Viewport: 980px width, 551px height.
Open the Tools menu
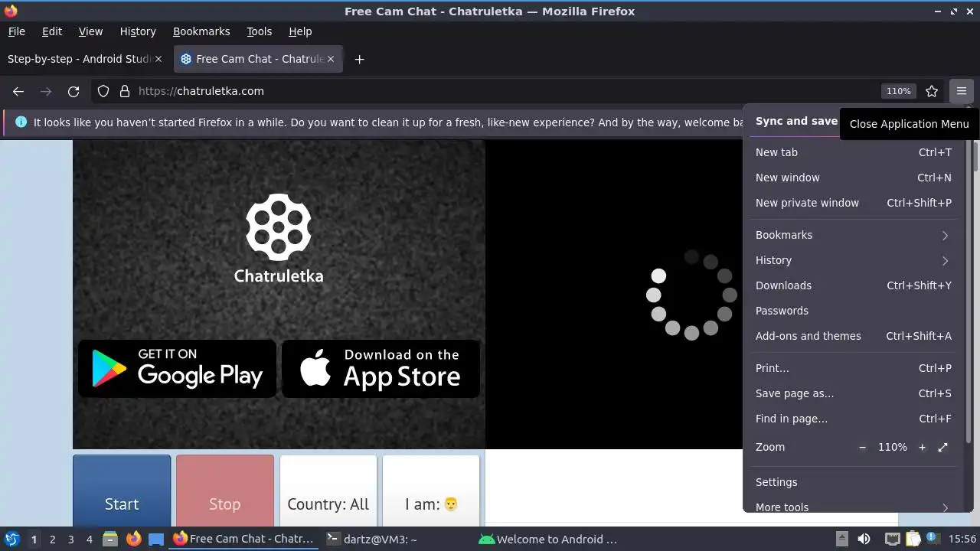point(259,31)
